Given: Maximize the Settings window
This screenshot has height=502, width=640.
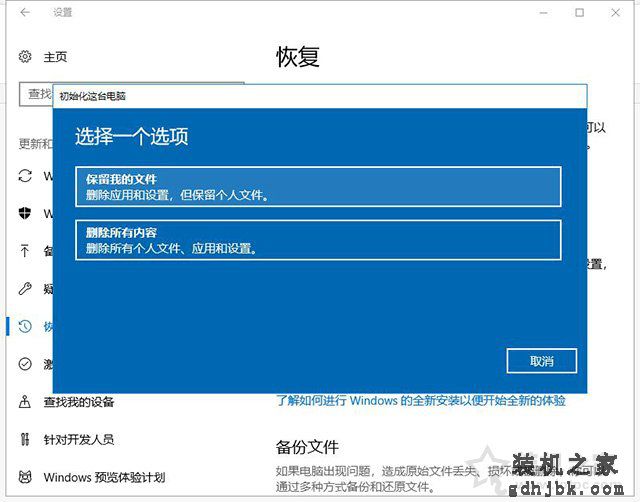Looking at the screenshot, I should (x=579, y=13).
